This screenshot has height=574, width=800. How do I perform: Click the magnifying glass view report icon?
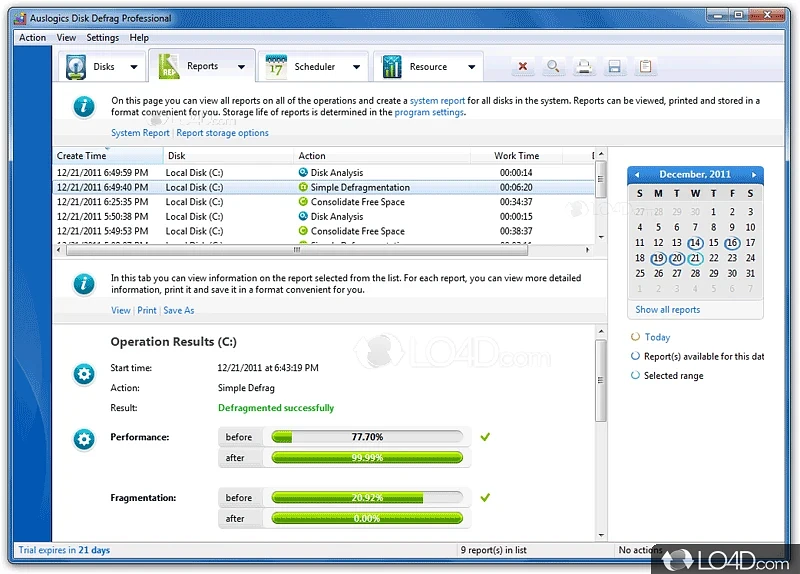click(x=553, y=67)
